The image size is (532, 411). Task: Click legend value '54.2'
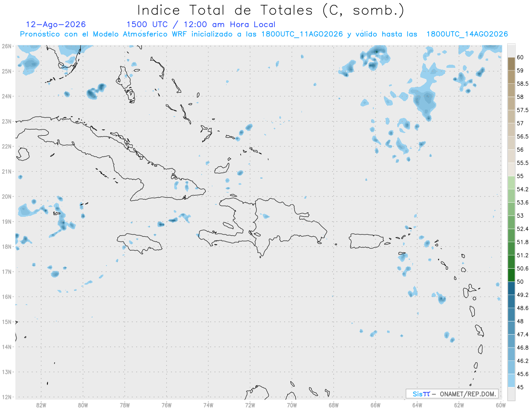(522, 189)
